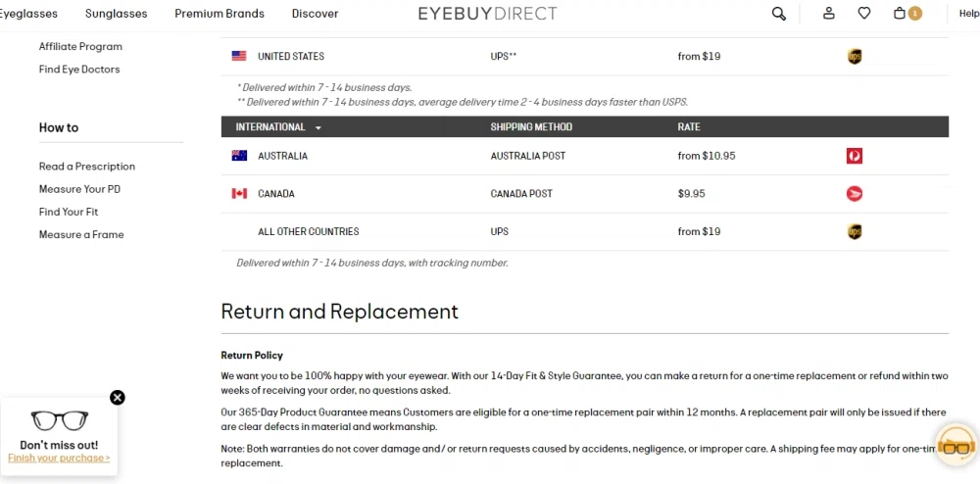Click the UPS logo in United States row
The height and width of the screenshot is (484, 980).
coord(854,57)
